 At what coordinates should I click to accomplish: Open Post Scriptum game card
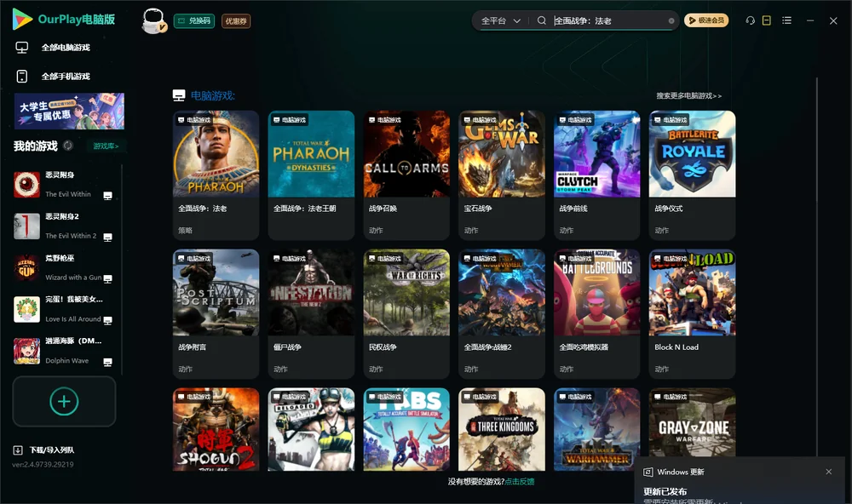click(216, 314)
